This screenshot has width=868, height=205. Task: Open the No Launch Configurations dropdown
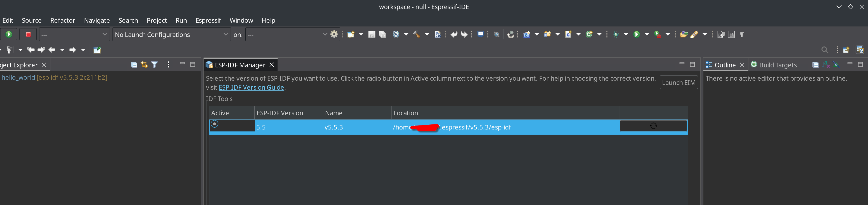click(x=172, y=34)
